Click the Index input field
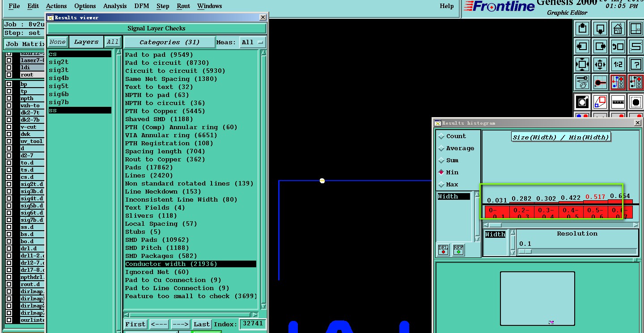 pyautogui.click(x=253, y=324)
